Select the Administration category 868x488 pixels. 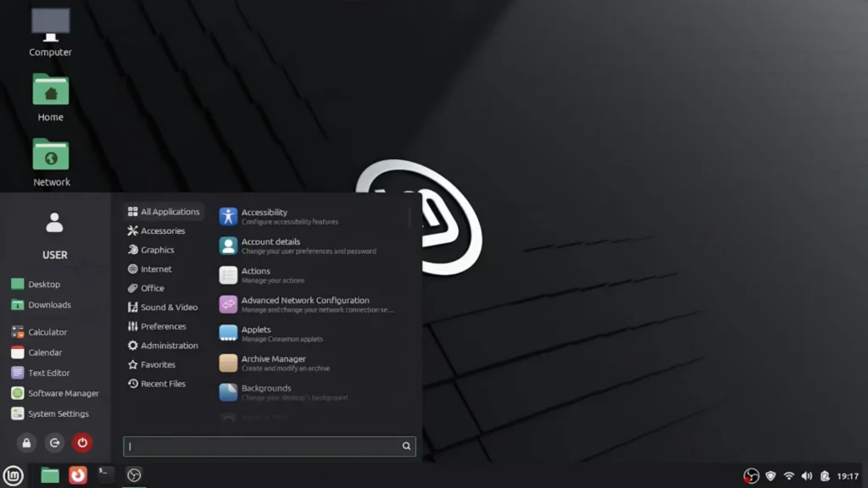tap(164, 346)
